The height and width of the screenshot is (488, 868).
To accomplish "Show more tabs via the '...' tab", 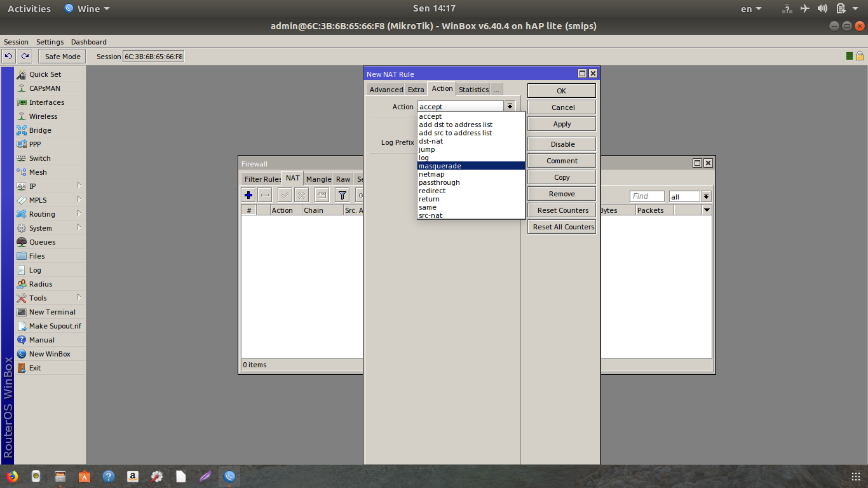I will pos(496,90).
